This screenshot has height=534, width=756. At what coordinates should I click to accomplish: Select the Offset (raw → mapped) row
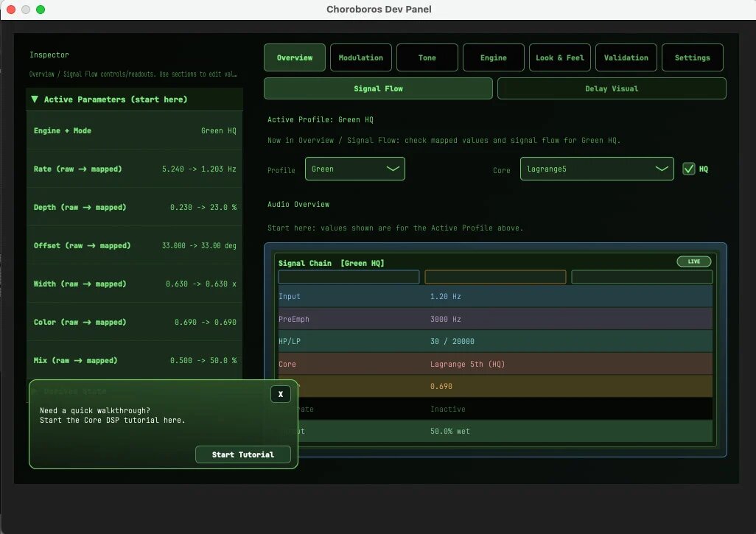pos(135,245)
